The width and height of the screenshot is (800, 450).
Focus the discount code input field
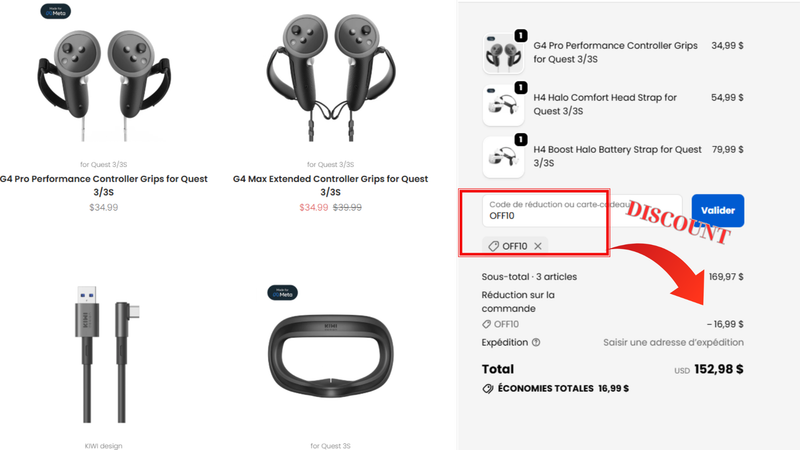coord(570,210)
